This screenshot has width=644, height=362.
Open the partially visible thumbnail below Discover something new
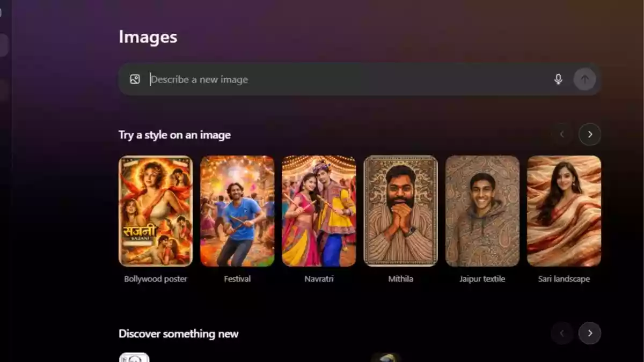pyautogui.click(x=133, y=357)
